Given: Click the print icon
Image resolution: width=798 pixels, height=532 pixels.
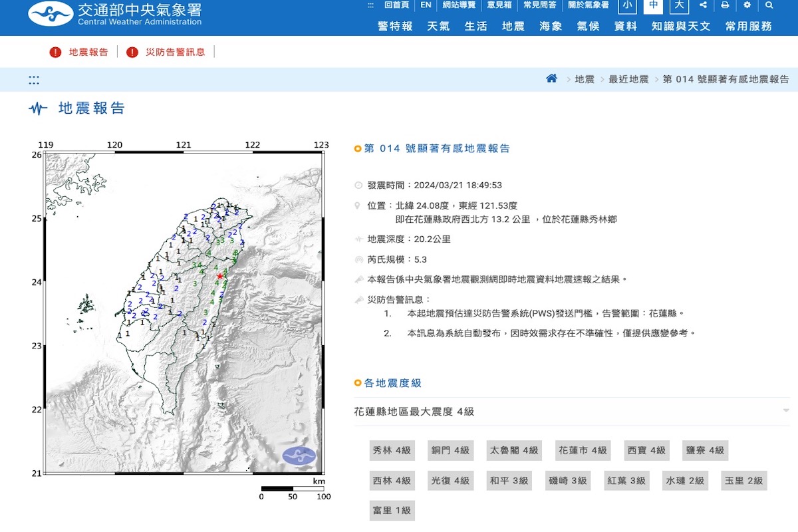Looking at the screenshot, I should tap(725, 5).
